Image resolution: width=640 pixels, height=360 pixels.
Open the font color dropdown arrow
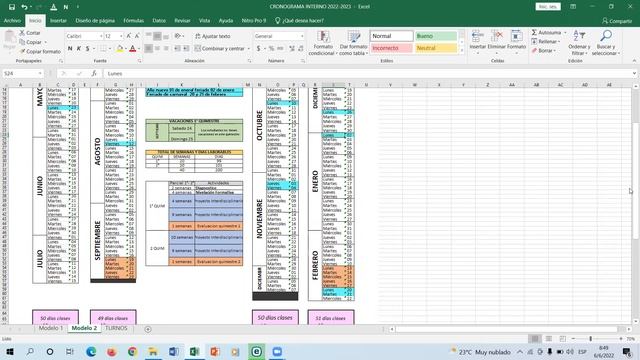pyautogui.click(x=139, y=49)
